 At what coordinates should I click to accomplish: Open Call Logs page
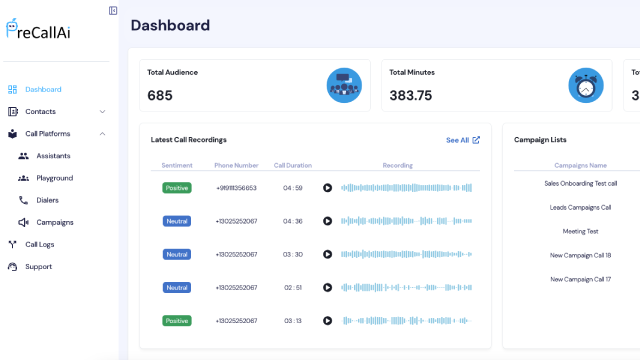click(40, 244)
